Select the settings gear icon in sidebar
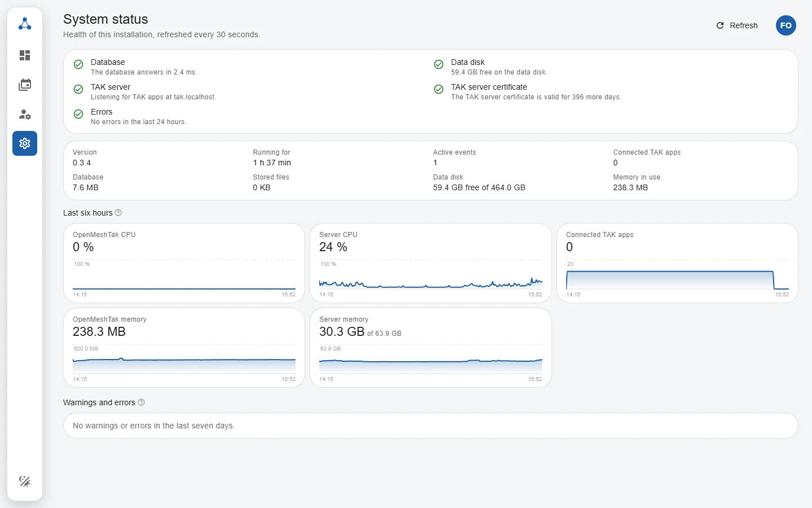The image size is (812, 508). 25,143
